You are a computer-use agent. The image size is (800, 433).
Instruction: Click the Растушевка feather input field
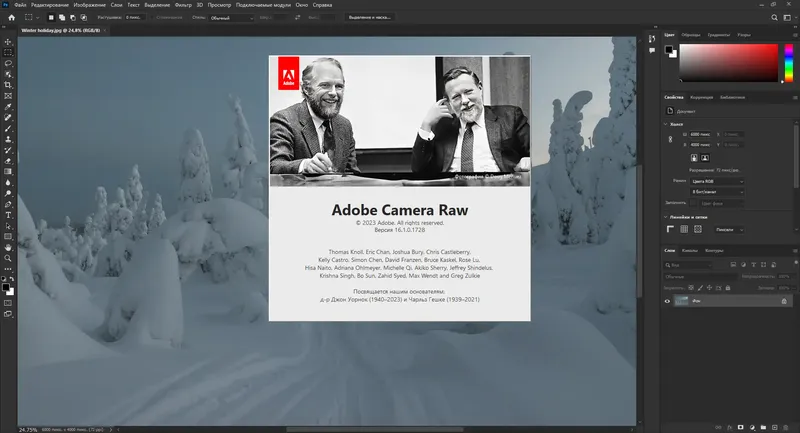point(135,17)
